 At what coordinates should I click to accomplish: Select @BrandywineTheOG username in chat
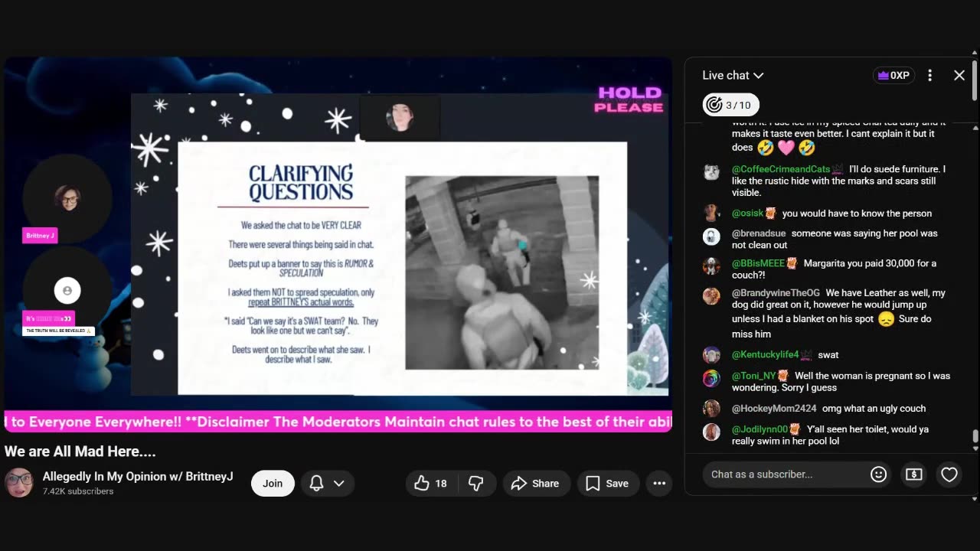tap(776, 293)
